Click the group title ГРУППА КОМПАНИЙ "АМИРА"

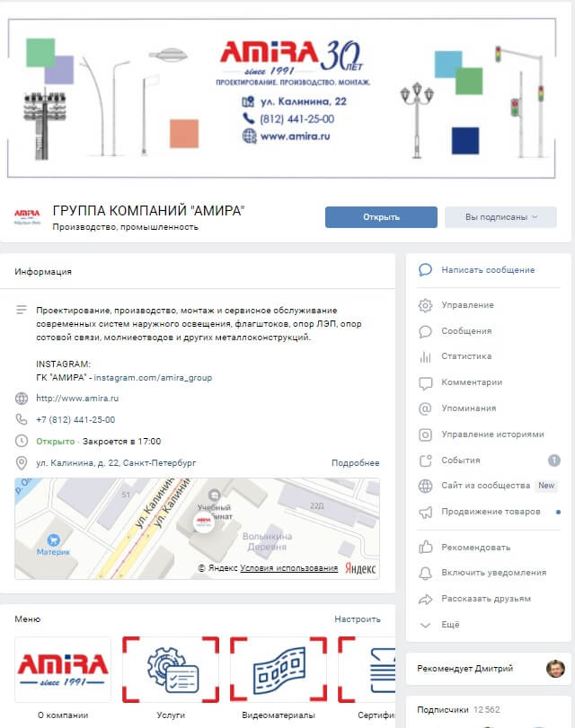[x=148, y=211]
